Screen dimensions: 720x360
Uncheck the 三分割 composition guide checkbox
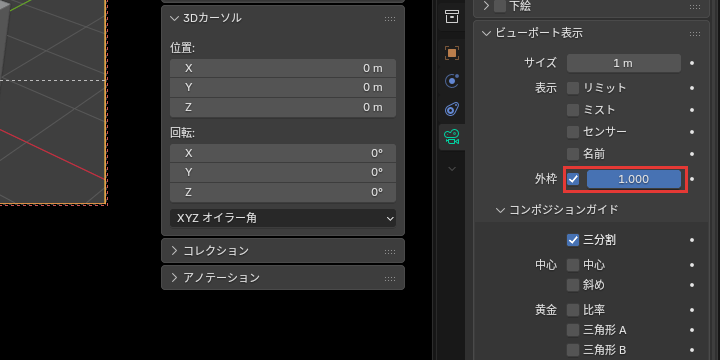point(573,240)
